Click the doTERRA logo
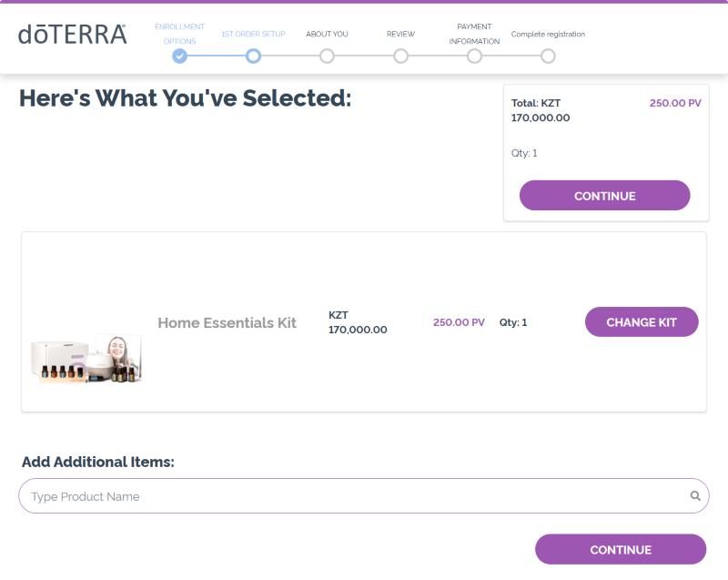 [x=72, y=36]
